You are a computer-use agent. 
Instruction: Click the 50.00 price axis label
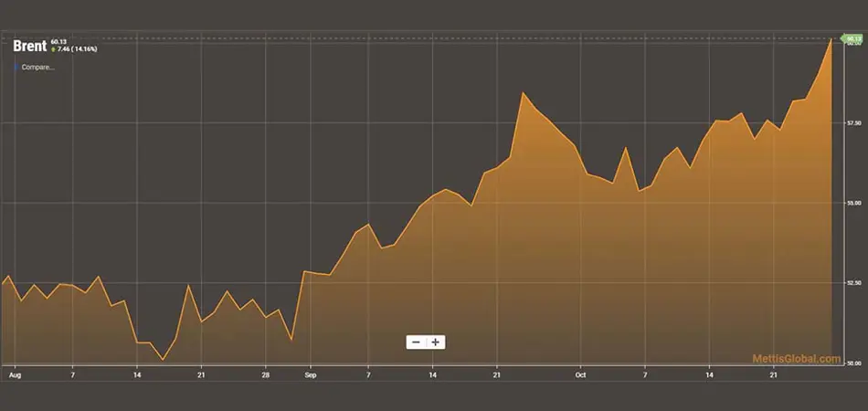854,363
